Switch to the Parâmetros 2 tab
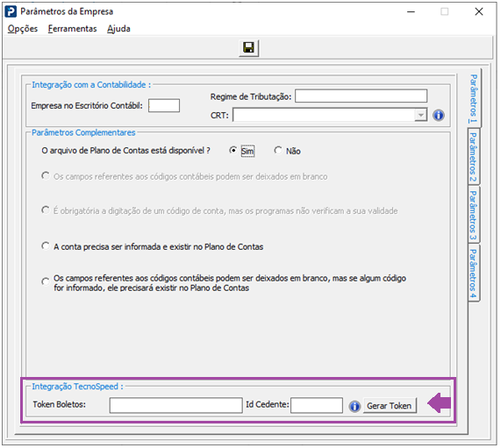 (x=474, y=156)
